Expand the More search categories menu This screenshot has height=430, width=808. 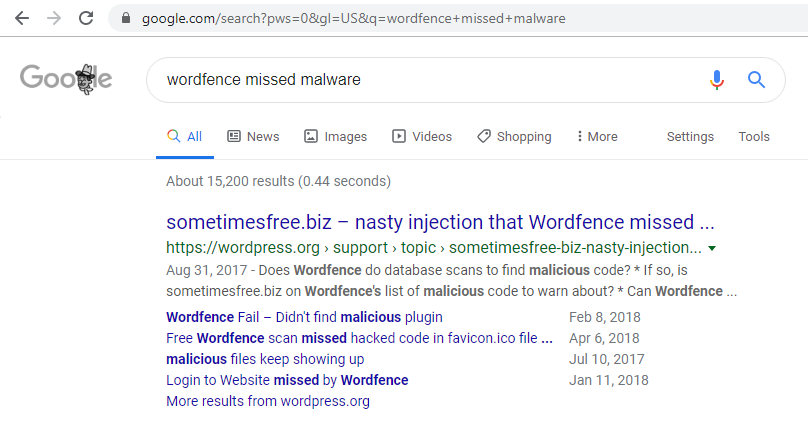point(597,137)
